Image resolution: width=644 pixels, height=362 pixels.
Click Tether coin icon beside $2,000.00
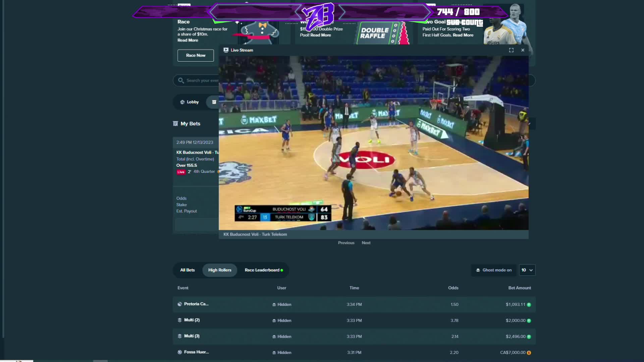tap(529, 321)
